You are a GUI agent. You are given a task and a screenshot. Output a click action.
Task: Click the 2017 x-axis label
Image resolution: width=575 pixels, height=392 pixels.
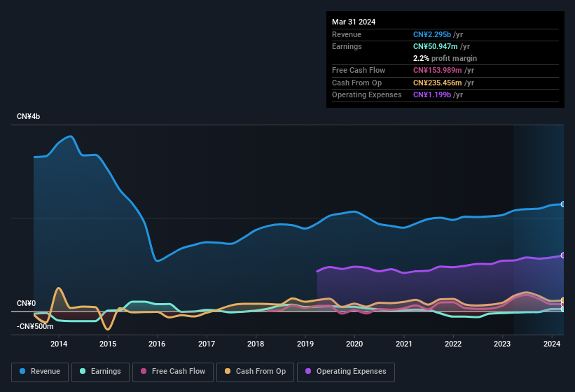tap(207, 344)
